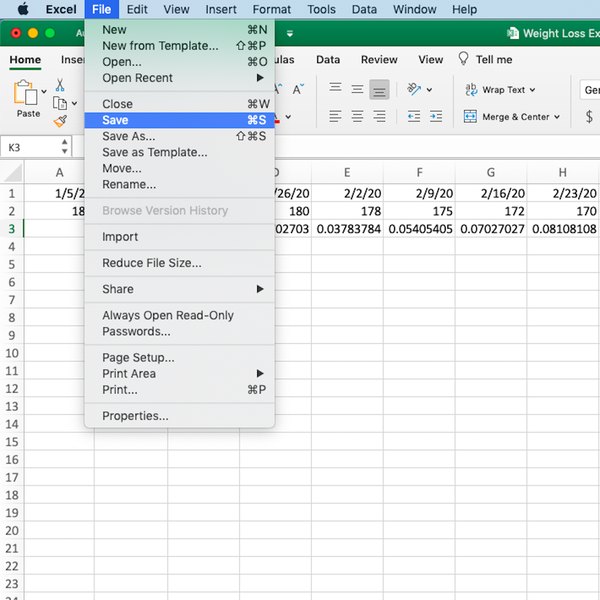The image size is (600, 600).
Task: Switch to the Review ribbon tab
Action: pyautogui.click(x=379, y=60)
